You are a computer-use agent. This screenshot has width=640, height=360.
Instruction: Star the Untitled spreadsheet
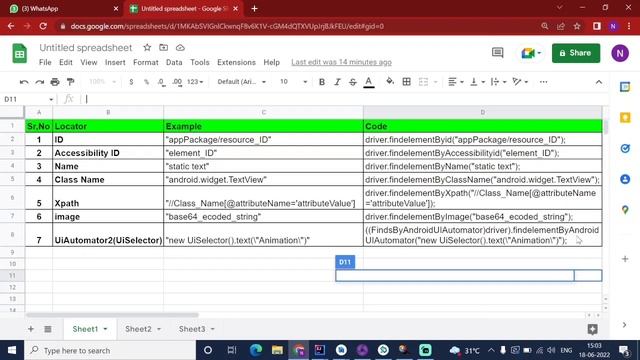click(x=147, y=48)
